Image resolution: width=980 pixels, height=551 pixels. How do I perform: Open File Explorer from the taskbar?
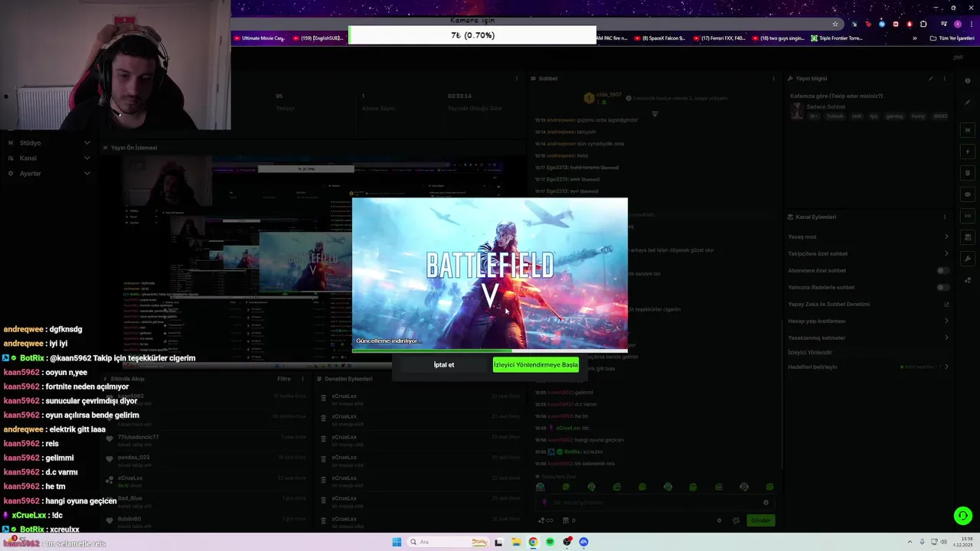pos(516,542)
